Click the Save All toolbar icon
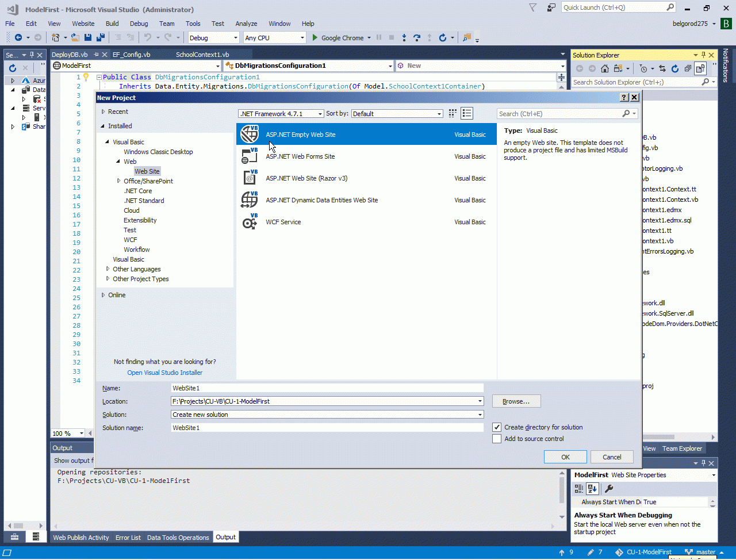This screenshot has height=560, width=736. pyautogui.click(x=101, y=37)
